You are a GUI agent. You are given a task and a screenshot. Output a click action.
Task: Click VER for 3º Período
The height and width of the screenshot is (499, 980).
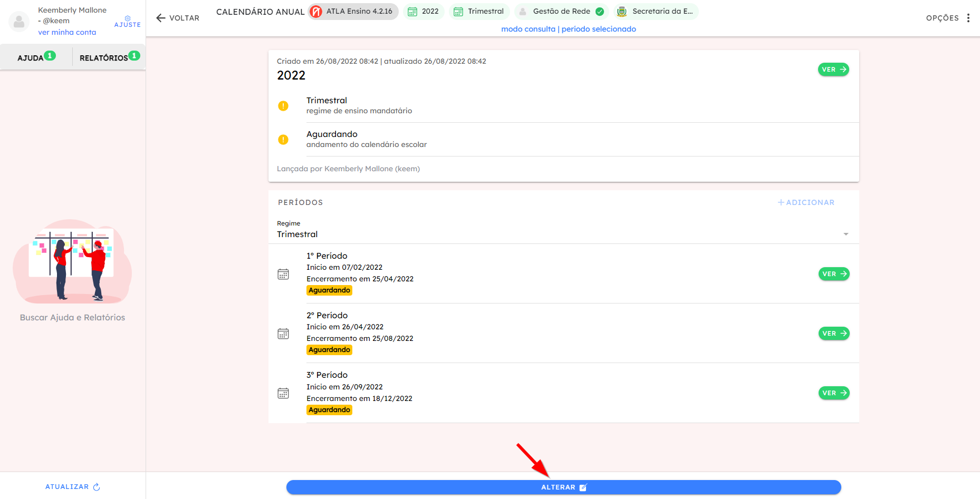click(x=834, y=393)
